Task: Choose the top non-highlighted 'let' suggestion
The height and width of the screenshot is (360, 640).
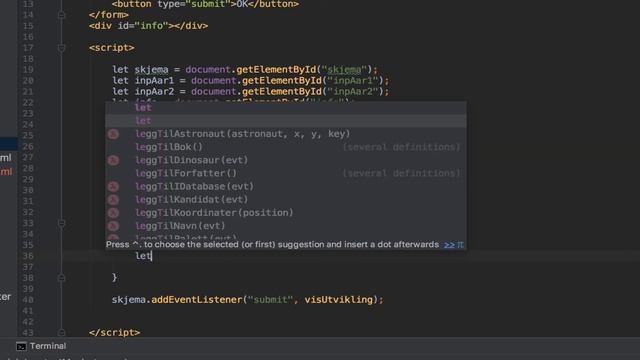Action: pos(286,108)
